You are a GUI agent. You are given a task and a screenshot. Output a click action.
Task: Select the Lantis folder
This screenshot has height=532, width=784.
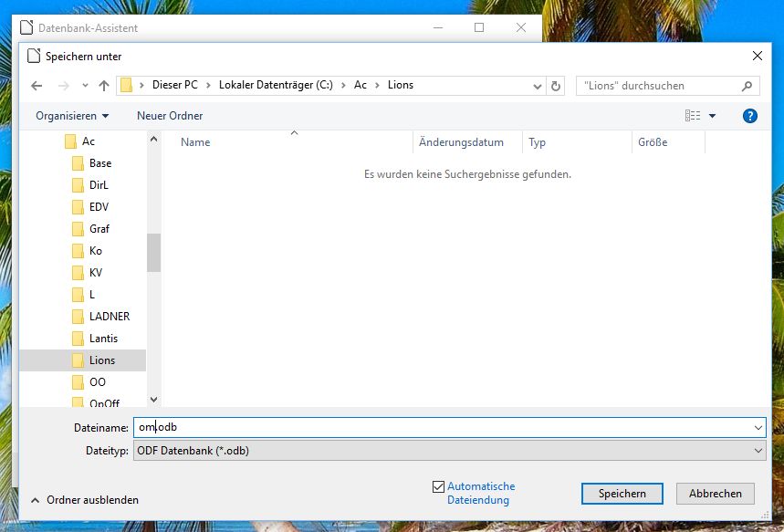click(x=95, y=339)
